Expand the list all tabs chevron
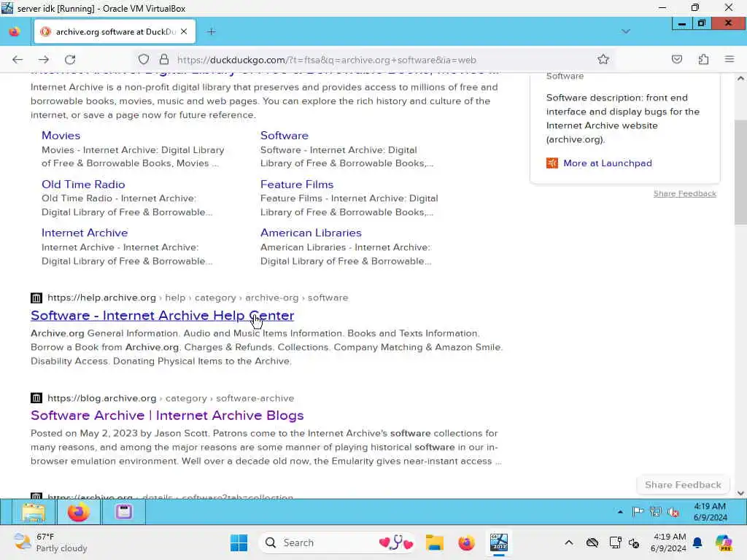Screen dimensions: 747x560 pos(626,31)
